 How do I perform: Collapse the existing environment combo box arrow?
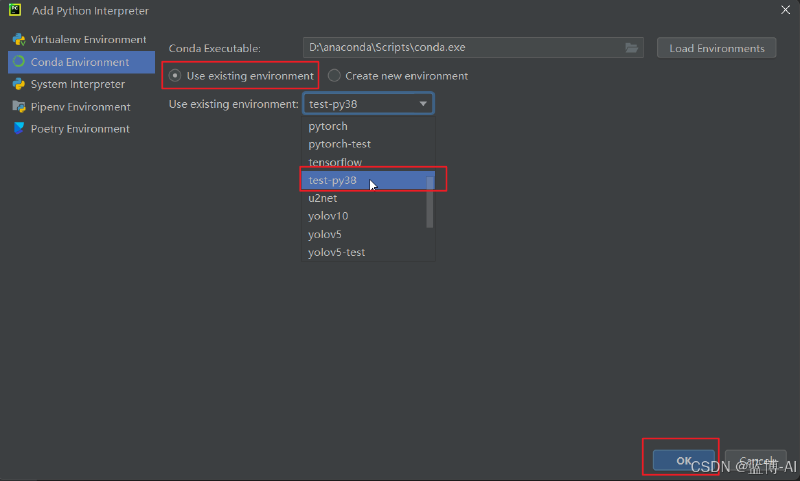pyautogui.click(x=423, y=104)
